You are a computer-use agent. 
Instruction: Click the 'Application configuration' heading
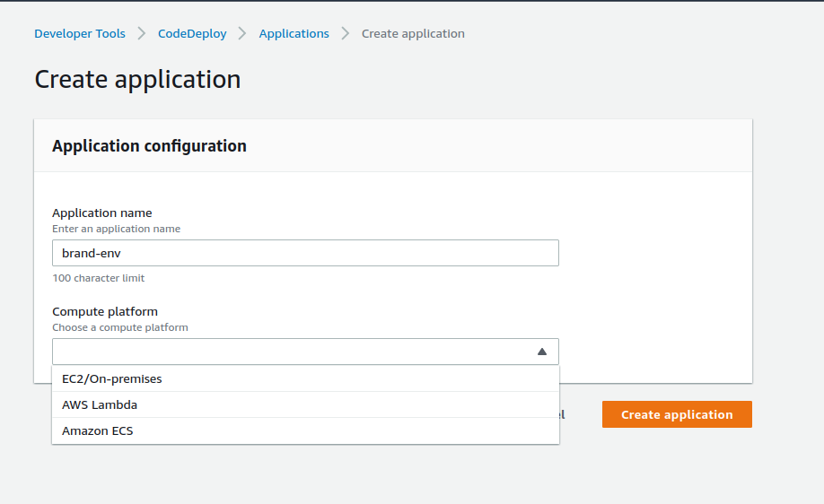click(149, 146)
